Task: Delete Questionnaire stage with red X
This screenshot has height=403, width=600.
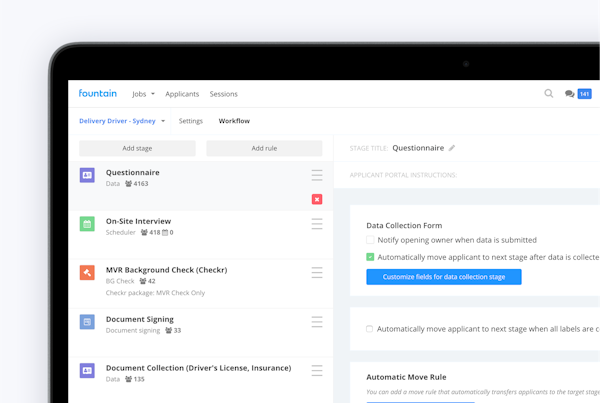Action: click(x=317, y=199)
